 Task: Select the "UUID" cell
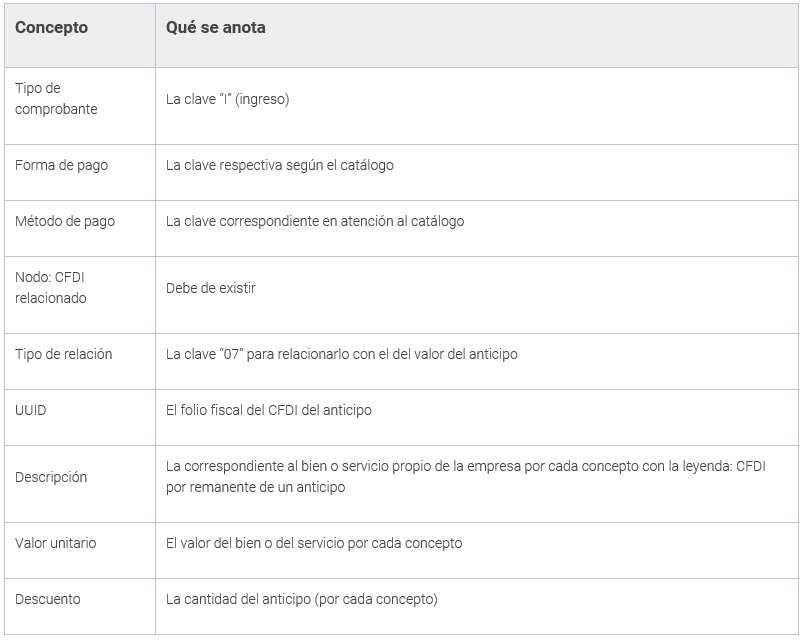point(30,410)
